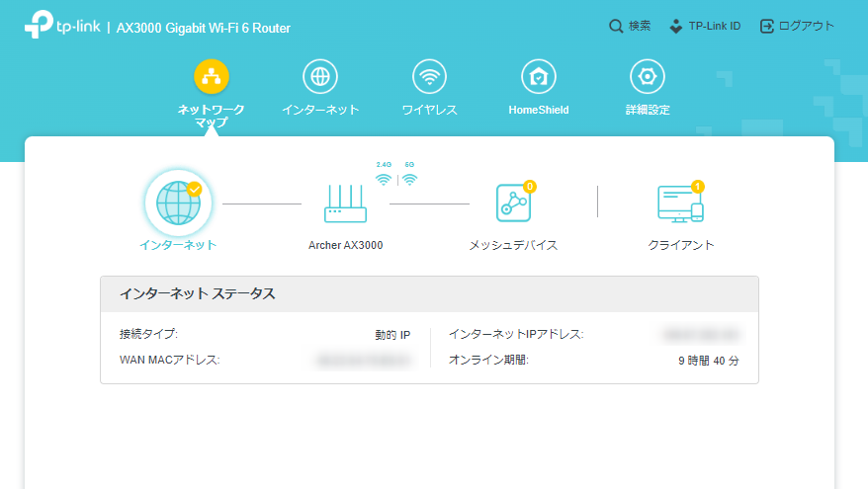Click the WAN MACアドレス label
Viewport: 868px width, 489px height.
[x=170, y=361]
